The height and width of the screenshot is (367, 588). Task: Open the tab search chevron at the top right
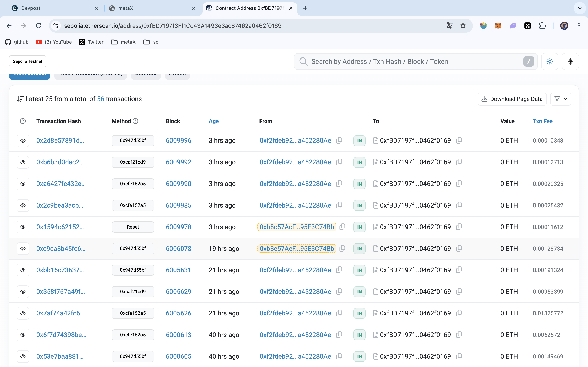pos(580,8)
